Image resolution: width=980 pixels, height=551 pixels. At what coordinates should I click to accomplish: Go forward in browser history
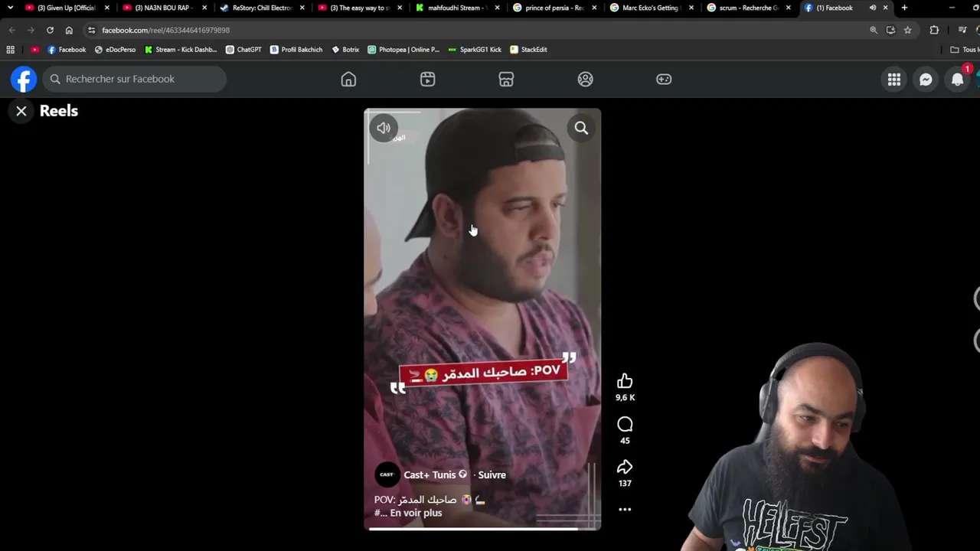coord(31,30)
